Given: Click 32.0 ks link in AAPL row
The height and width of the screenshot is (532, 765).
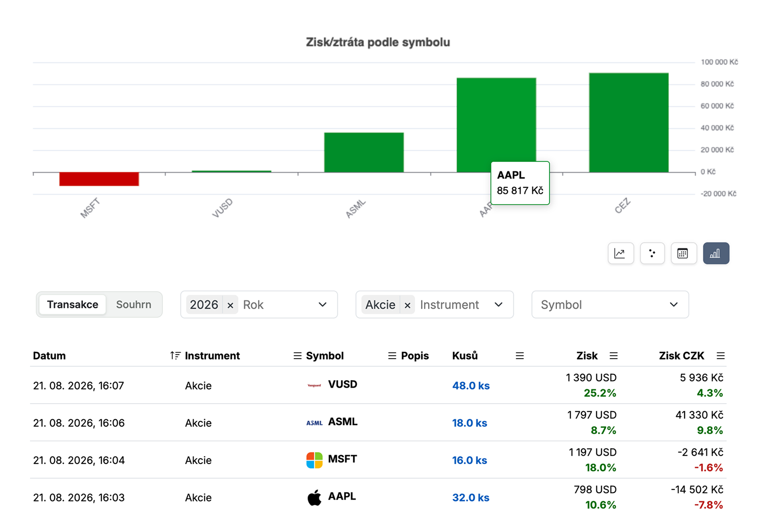Looking at the screenshot, I should pyautogui.click(x=470, y=498).
